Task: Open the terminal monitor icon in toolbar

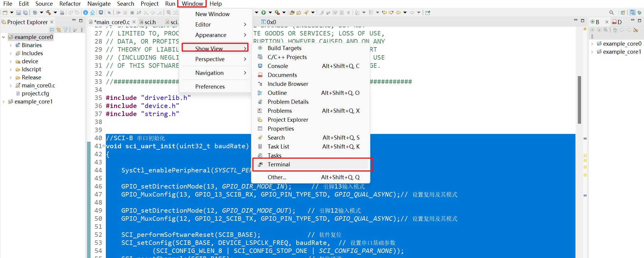Action: coord(101,13)
